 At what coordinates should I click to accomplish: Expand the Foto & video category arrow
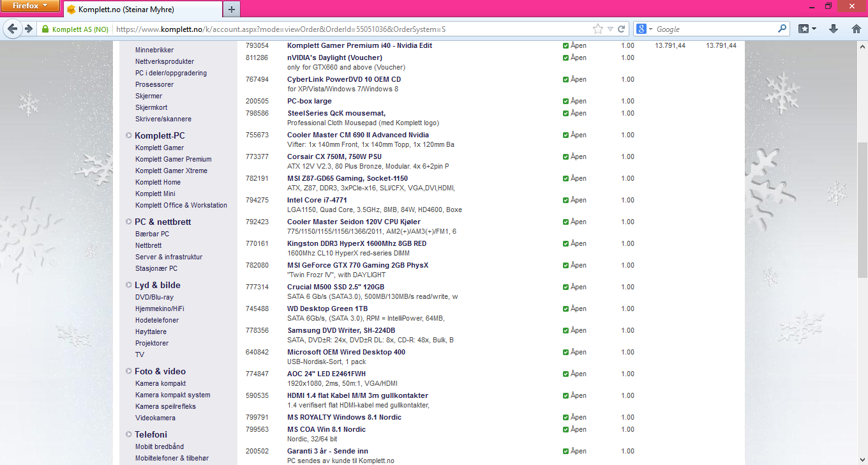129,371
